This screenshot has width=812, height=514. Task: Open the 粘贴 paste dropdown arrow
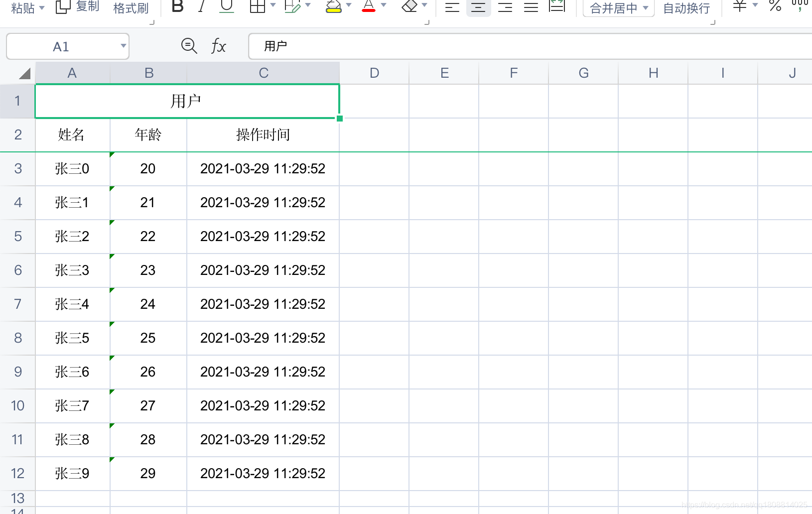coord(42,8)
